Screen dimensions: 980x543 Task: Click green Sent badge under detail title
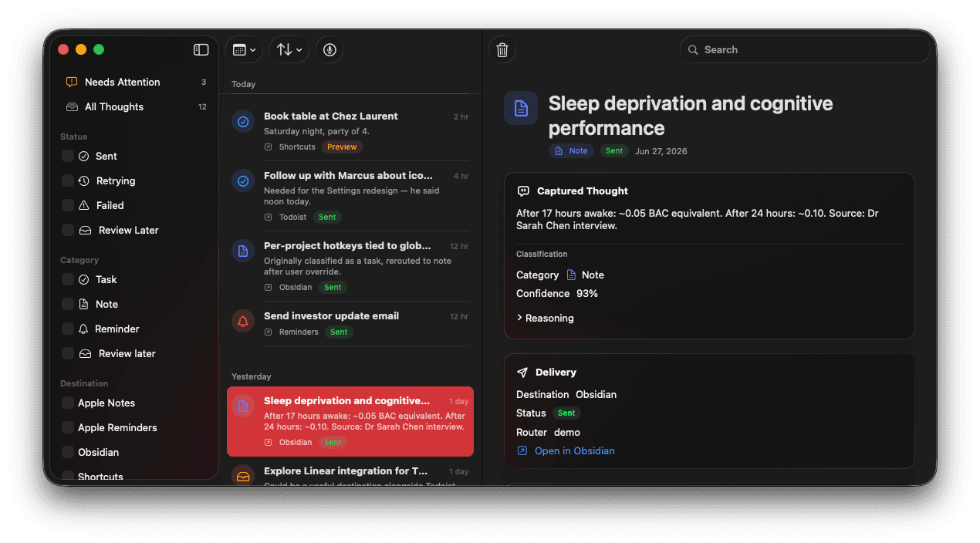pos(614,151)
